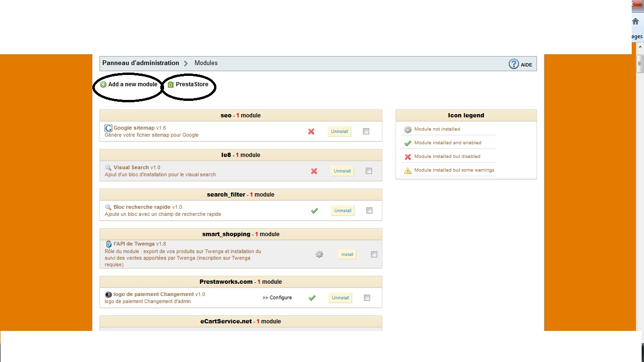Click the breadcrumb arrow before Modules
Image resolution: width=644 pixels, height=362 pixels.
[186, 63]
